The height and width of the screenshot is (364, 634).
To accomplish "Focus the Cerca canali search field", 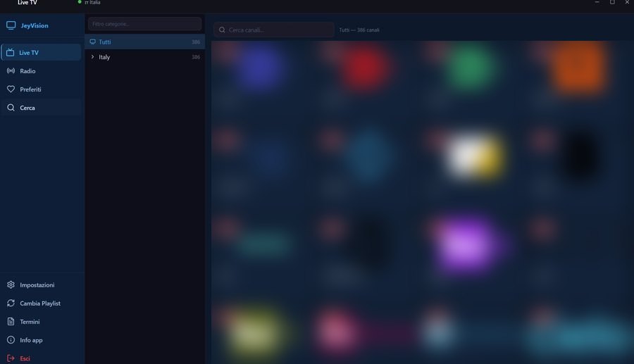I will pos(274,30).
